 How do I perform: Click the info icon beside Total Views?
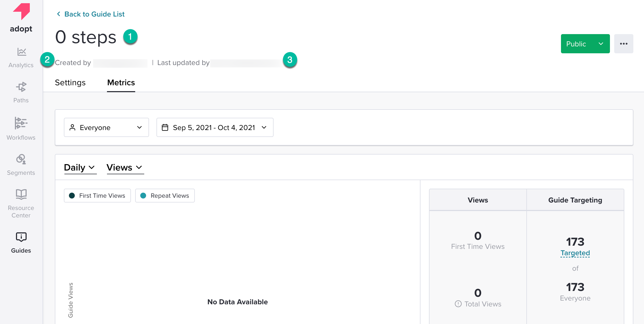point(458,304)
